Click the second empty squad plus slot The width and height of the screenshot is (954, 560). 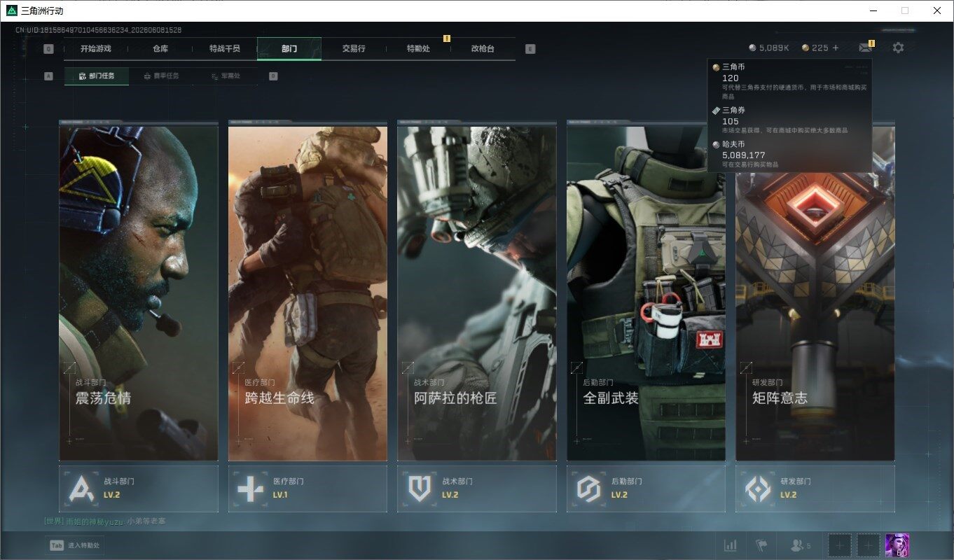point(869,545)
